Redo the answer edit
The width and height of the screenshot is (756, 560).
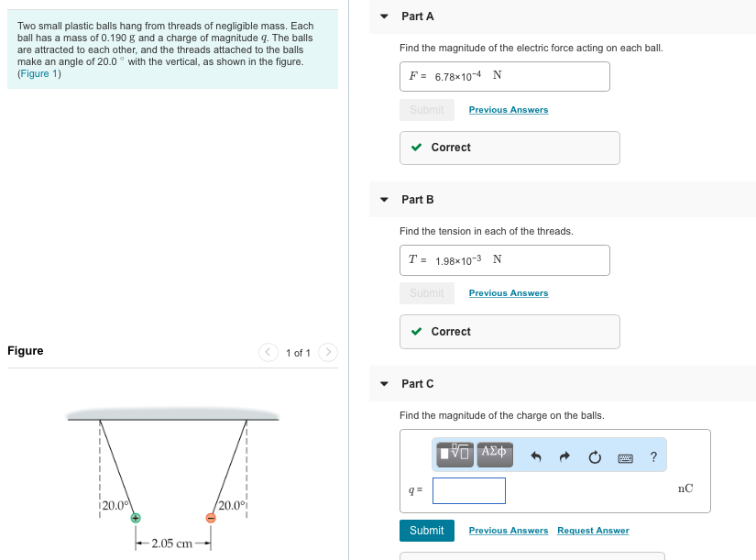565,456
